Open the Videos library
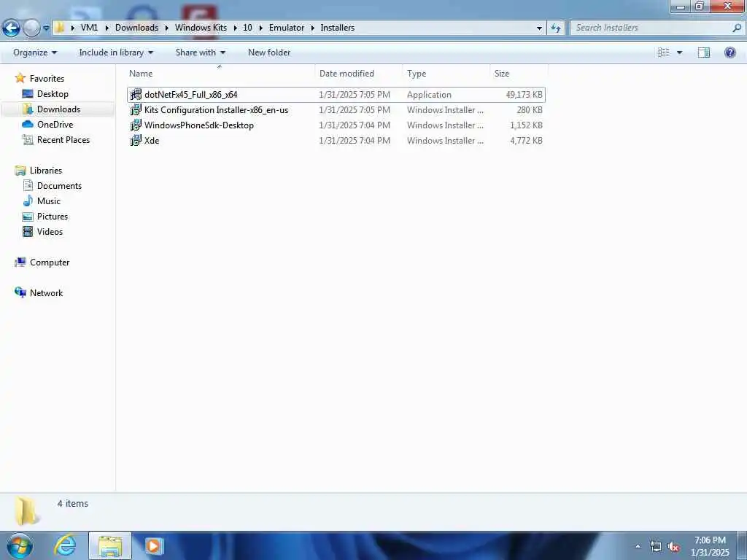 pos(50,231)
